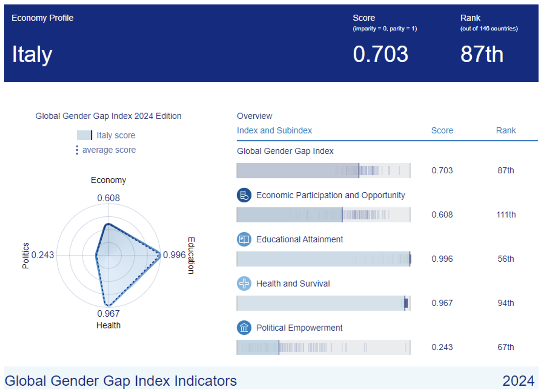The height and width of the screenshot is (392, 543).
Task: Click the Educational Attainment distribution bar
Action: point(323,259)
